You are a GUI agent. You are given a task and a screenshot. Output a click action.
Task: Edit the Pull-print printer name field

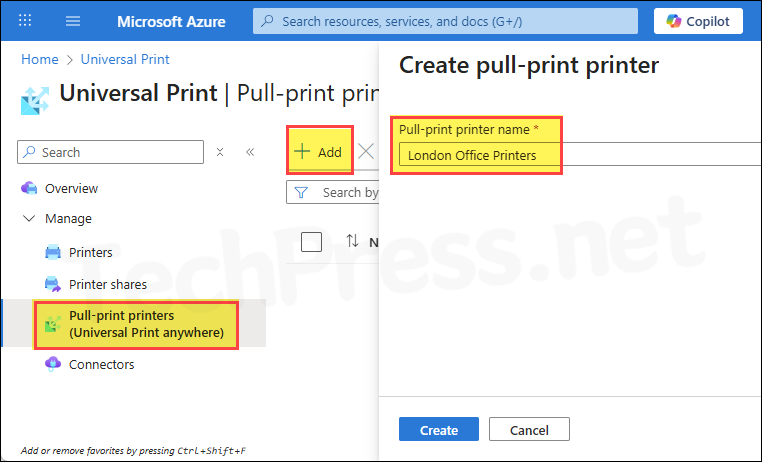tap(580, 155)
